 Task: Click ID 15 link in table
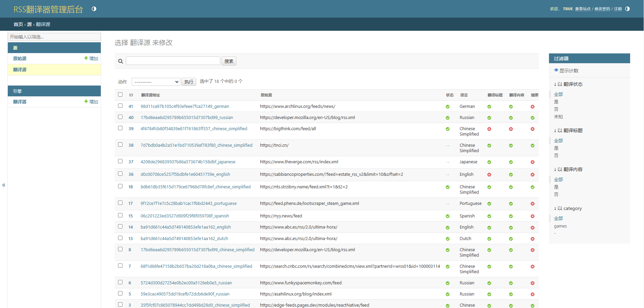pos(131,216)
